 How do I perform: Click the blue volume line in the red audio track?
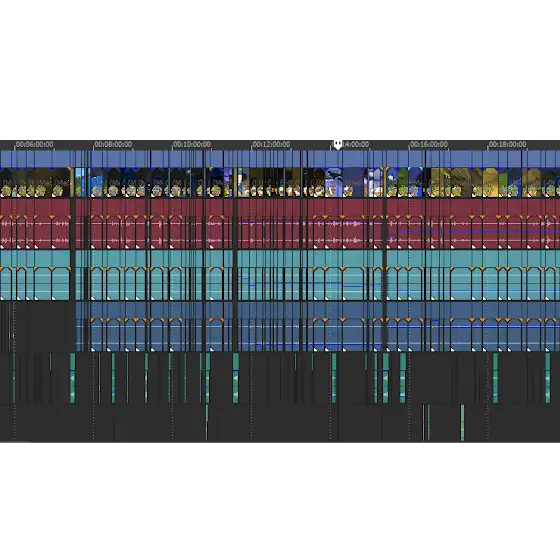[479, 231]
